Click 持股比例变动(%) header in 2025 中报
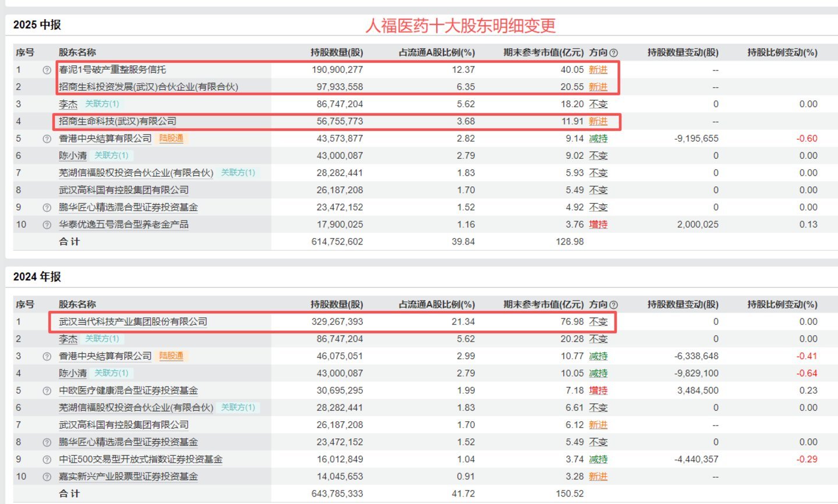 pyautogui.click(x=783, y=52)
